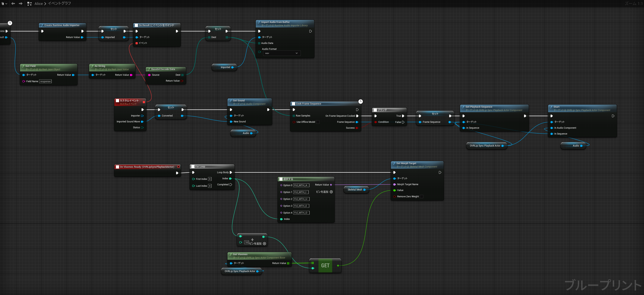Click the Last Index value field
The image size is (644, 295).
click(x=210, y=186)
